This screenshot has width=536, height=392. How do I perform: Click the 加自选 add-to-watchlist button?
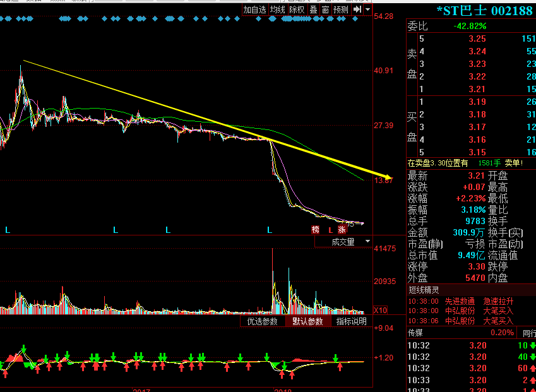255,9
